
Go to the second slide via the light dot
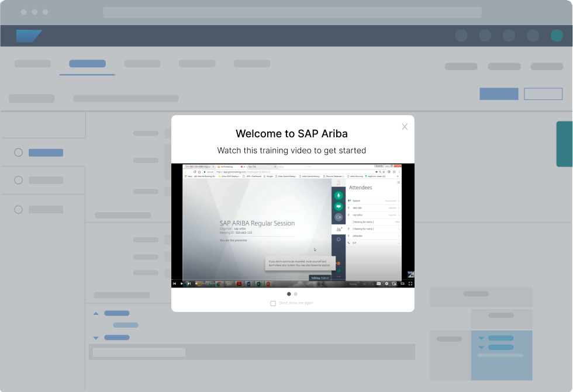point(296,294)
